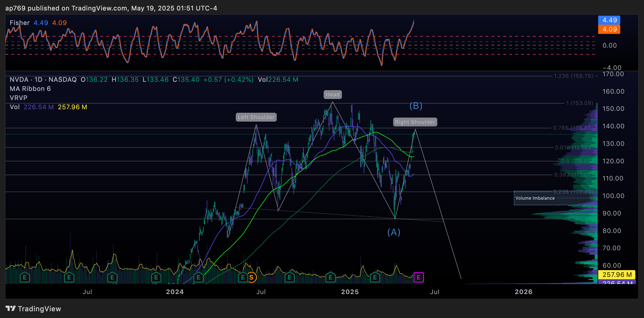Select the Right Shoulder pattern label
Screen dimensions: 644x318
(415, 122)
